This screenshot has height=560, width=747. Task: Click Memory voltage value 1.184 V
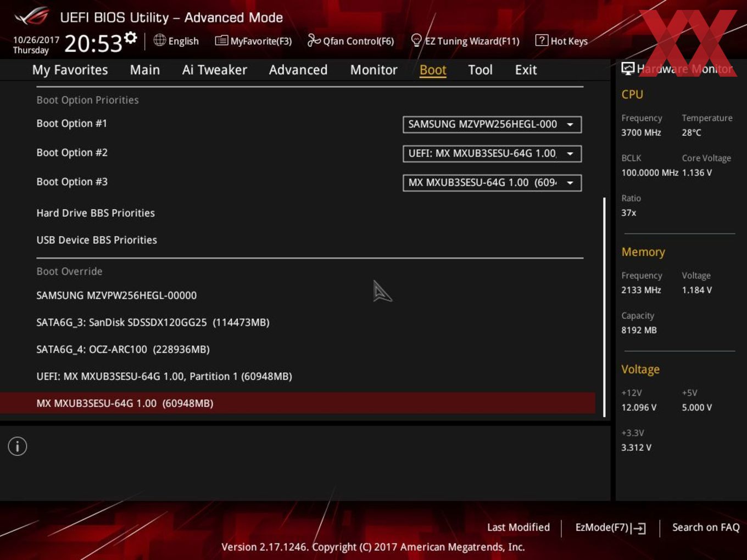pyautogui.click(x=697, y=290)
